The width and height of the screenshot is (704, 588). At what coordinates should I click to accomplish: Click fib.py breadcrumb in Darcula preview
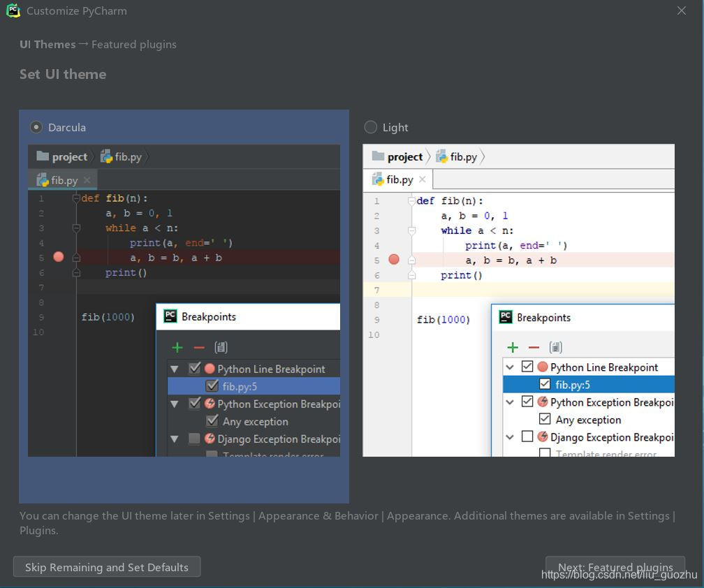coord(122,156)
